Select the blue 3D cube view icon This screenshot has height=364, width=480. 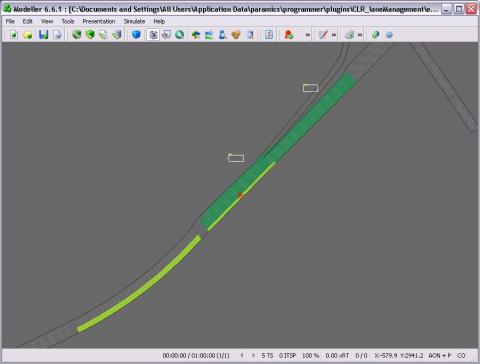click(136, 34)
